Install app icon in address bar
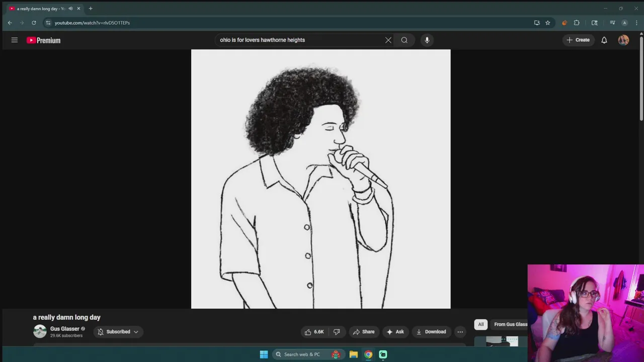This screenshot has height=362, width=644. click(x=537, y=23)
